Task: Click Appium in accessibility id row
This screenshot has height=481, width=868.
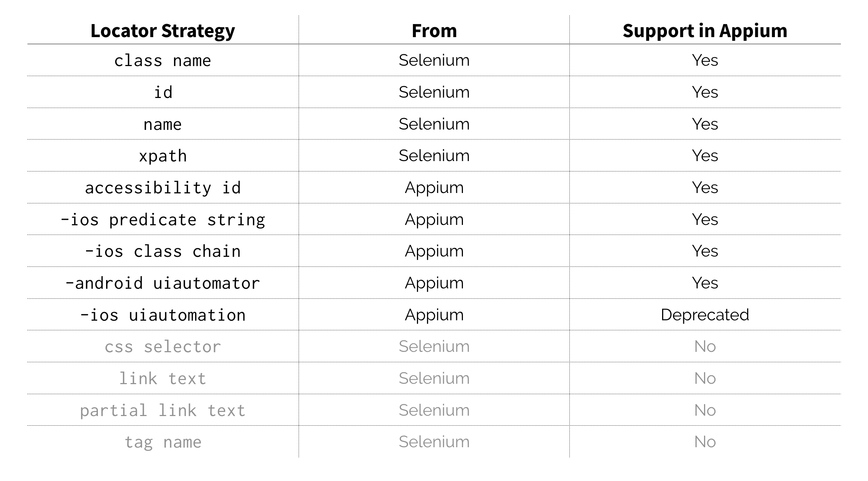Action: pyautogui.click(x=434, y=188)
